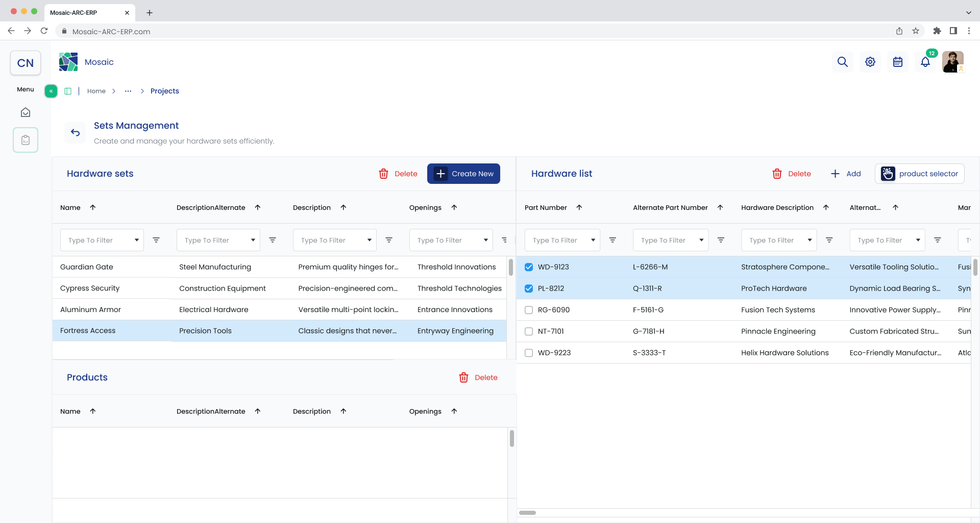
Task: Open Name filter dropdown in Hardware sets
Action: [x=102, y=240]
